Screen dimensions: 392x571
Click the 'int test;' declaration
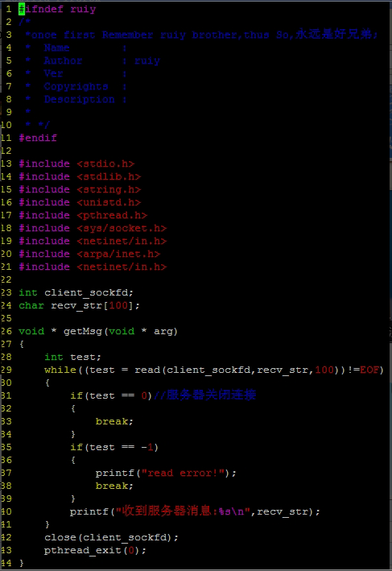[72, 357]
